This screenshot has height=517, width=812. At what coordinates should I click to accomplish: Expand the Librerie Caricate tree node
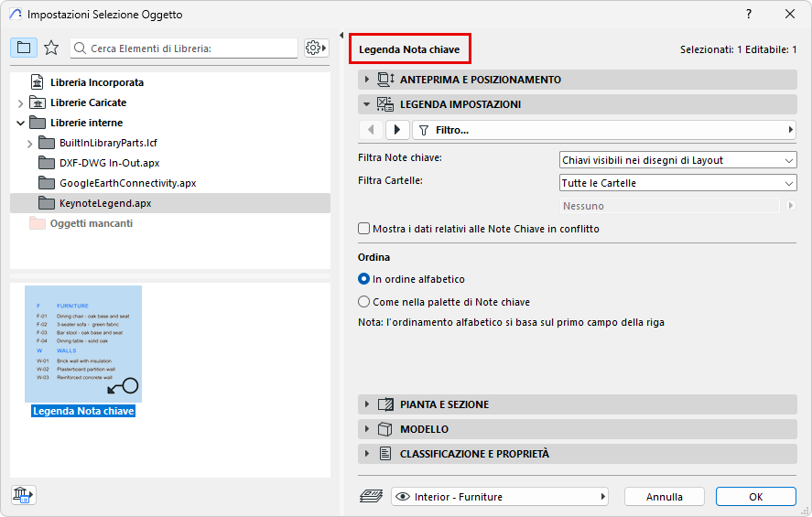(21, 103)
